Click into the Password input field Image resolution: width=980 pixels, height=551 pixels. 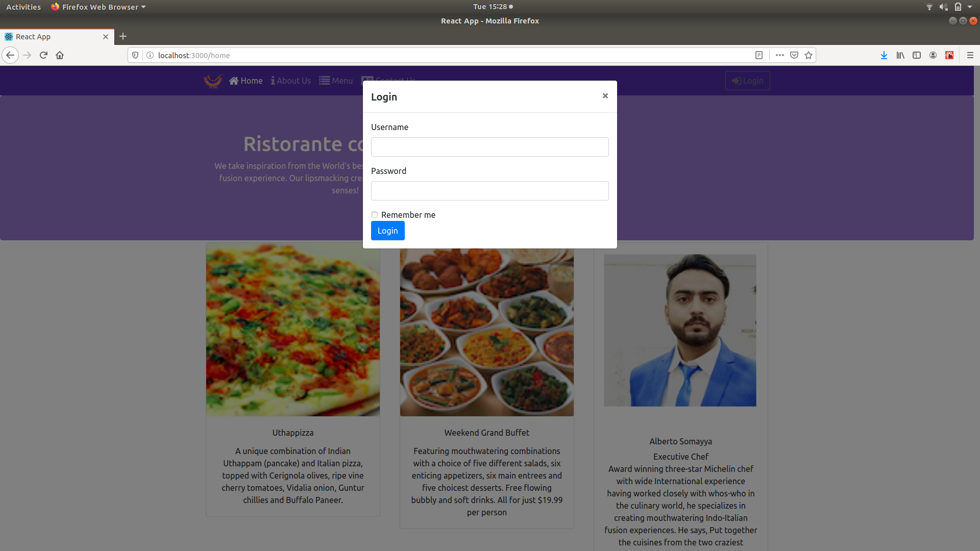coord(489,191)
